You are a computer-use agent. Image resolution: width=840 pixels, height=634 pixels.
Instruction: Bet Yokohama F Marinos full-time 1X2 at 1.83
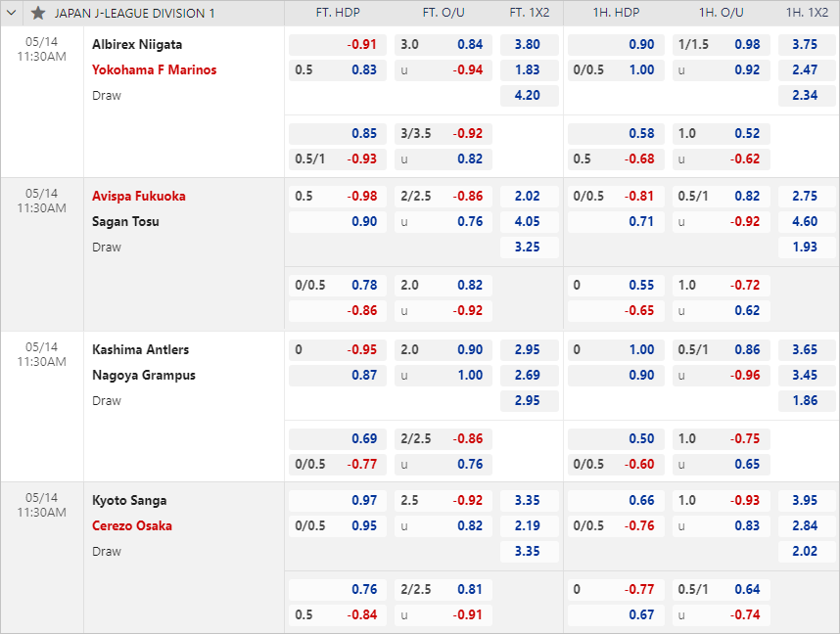coord(530,70)
